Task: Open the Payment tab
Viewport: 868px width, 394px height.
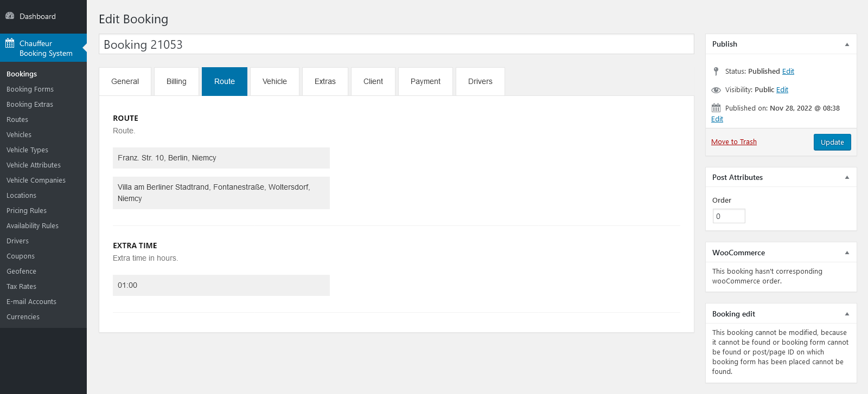Action: point(425,81)
